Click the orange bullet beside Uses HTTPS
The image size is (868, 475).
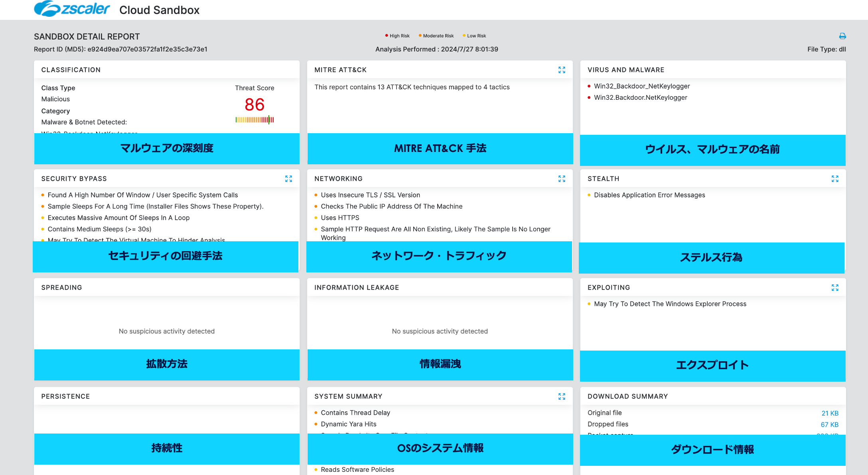[x=316, y=218]
